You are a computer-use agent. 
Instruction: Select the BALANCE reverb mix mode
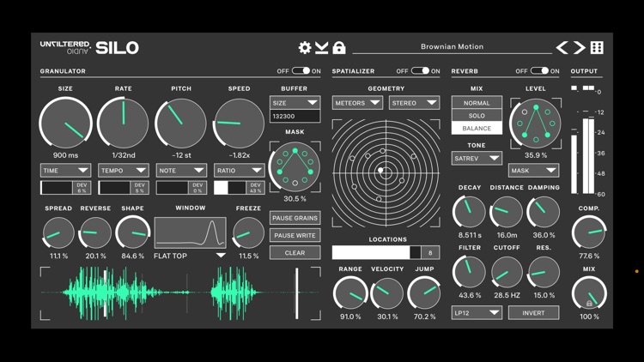[477, 128]
